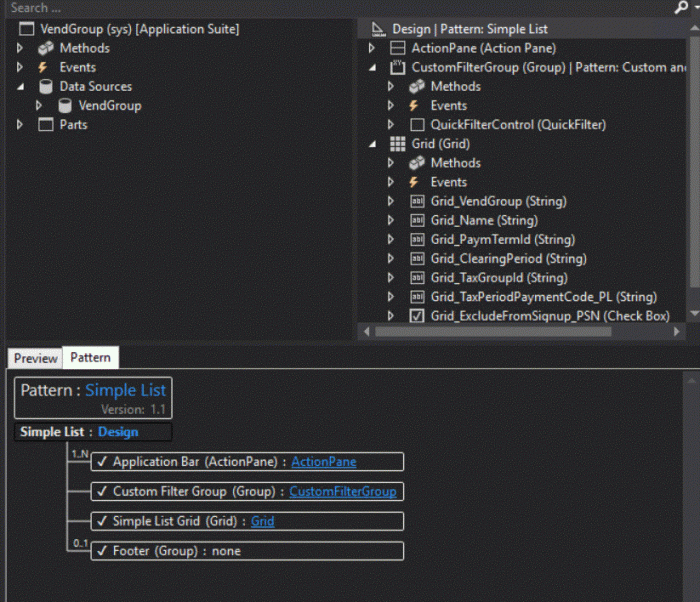Click the ActionPane control icon
Screen dimensions: 700x602
click(397, 48)
